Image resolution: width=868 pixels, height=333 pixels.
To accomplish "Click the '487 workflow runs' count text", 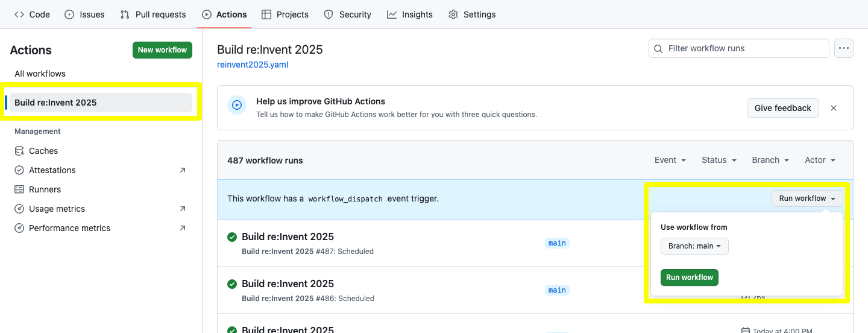I will (265, 160).
